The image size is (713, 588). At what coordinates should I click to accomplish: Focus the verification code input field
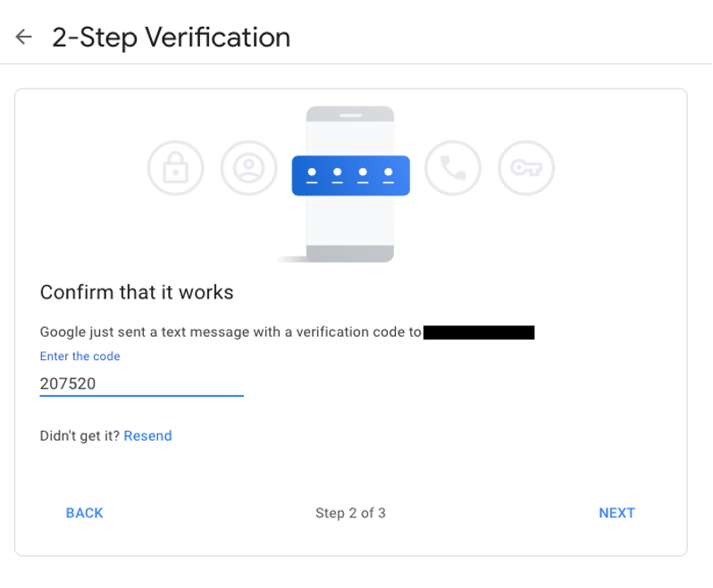[x=141, y=384]
